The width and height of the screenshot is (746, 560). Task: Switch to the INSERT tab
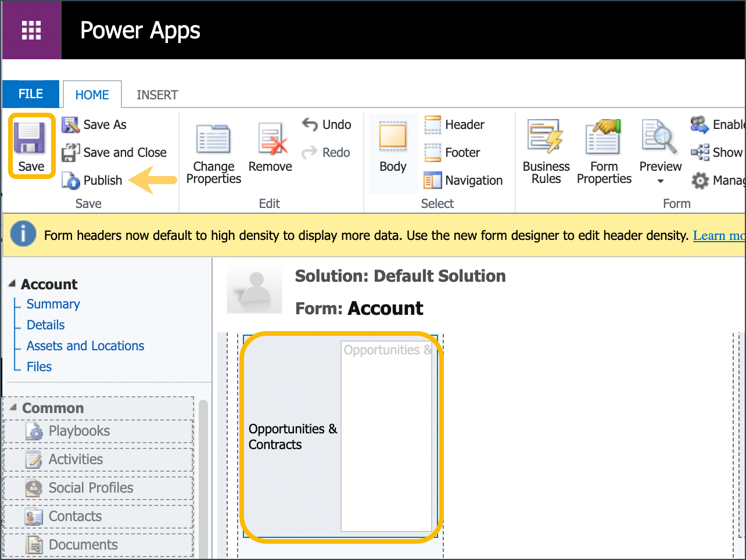coord(157,95)
